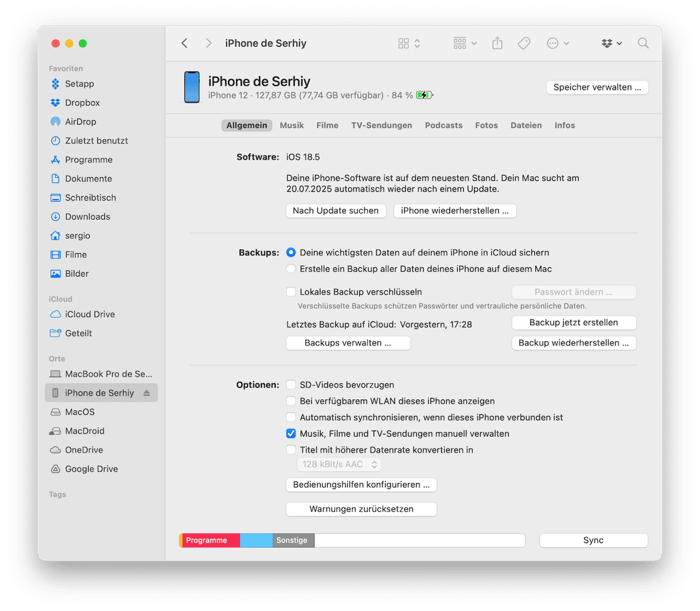Screen dimensions: 700x611
Task: Click the tag icon in toolbar
Action: tap(524, 43)
